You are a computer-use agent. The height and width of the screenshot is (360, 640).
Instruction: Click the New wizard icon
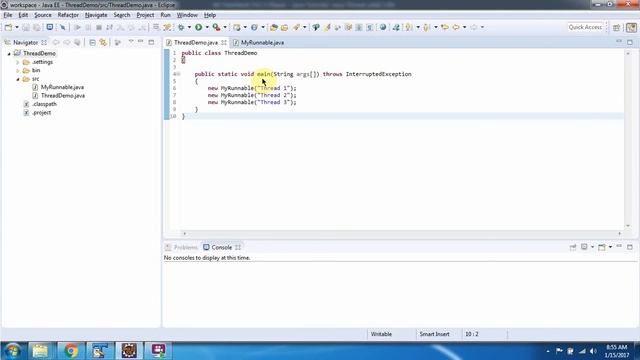tap(8, 27)
